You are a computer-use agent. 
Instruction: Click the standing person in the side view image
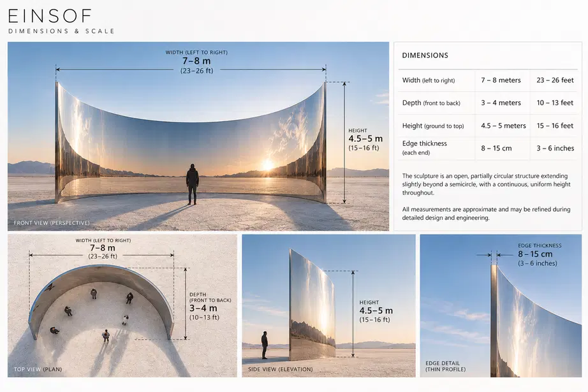265,345
